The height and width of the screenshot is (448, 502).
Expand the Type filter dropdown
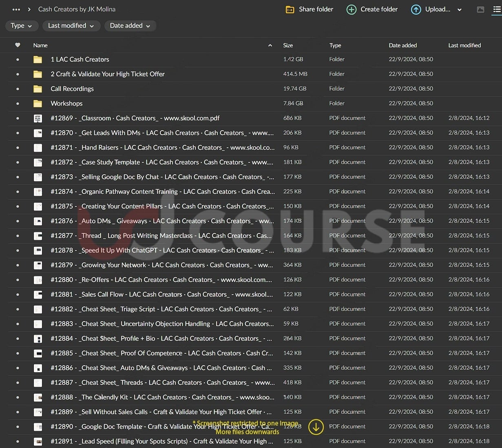pyautogui.click(x=22, y=26)
